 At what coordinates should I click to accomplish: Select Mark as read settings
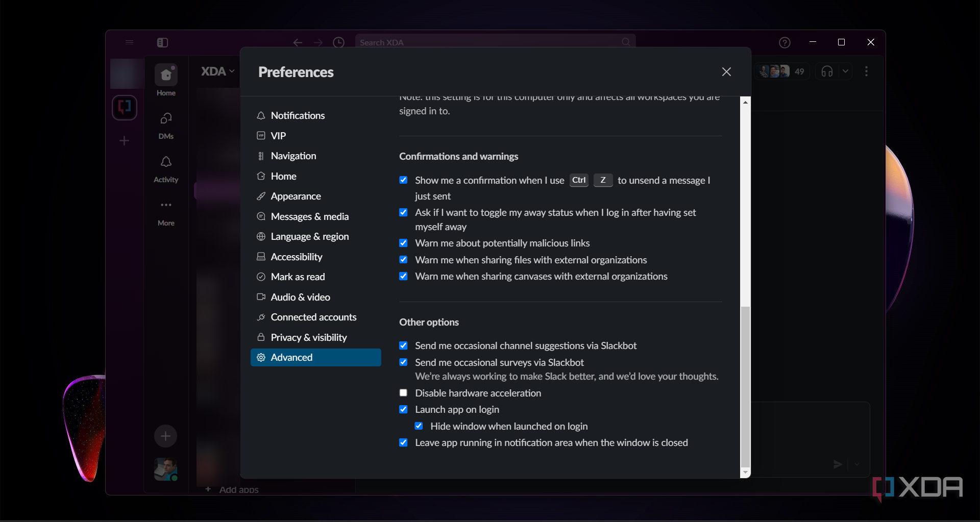click(316, 277)
